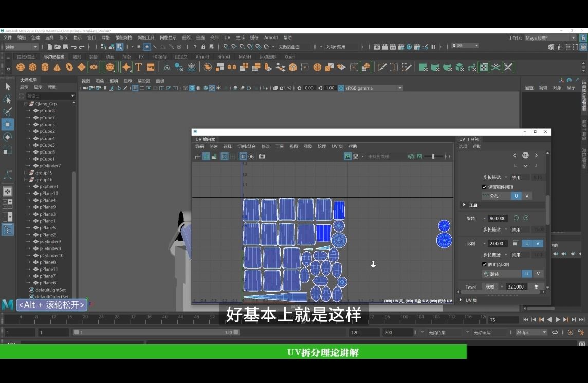
Task: Click the Type (T) tool on the shelf
Action: point(138,67)
